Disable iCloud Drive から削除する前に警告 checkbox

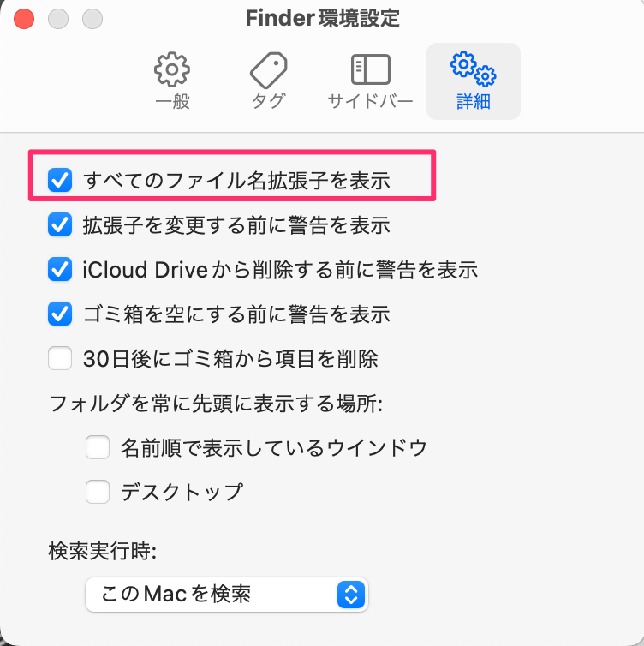pos(60,269)
